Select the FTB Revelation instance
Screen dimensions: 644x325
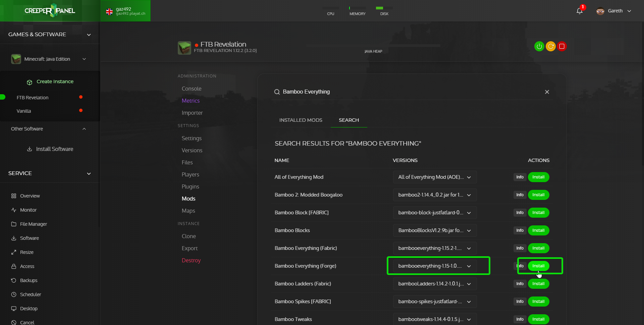(x=33, y=98)
